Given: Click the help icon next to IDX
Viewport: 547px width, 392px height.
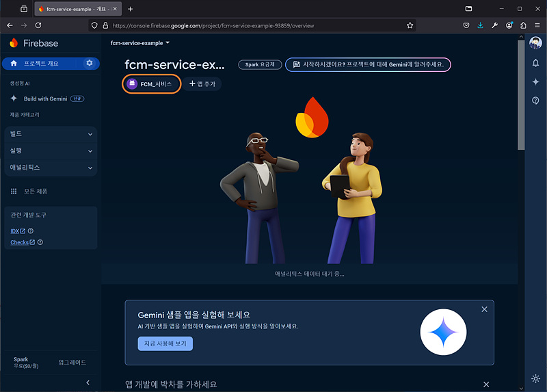Looking at the screenshot, I should click(31, 231).
